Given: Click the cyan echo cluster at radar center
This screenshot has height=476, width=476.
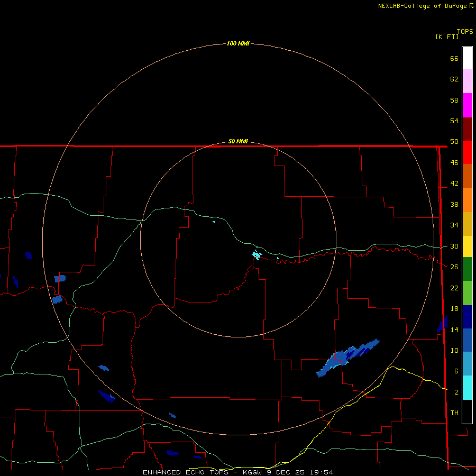Looking at the screenshot, I should pos(257,255).
